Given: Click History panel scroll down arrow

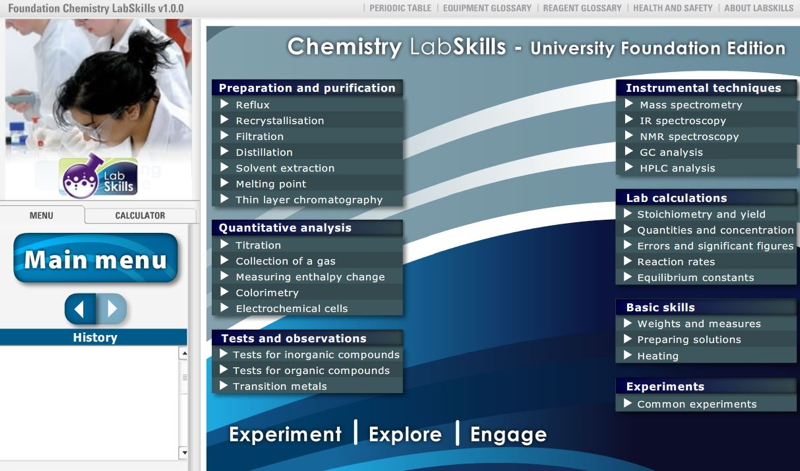Looking at the screenshot, I should point(183,453).
